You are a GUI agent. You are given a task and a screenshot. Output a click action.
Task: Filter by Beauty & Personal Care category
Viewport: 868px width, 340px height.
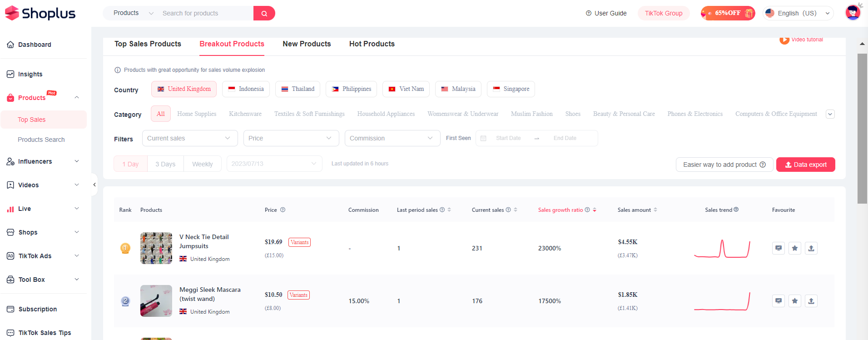[624, 114]
